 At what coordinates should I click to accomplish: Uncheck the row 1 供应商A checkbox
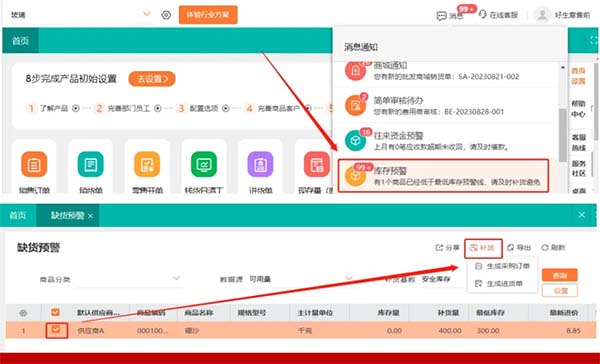coord(56,329)
